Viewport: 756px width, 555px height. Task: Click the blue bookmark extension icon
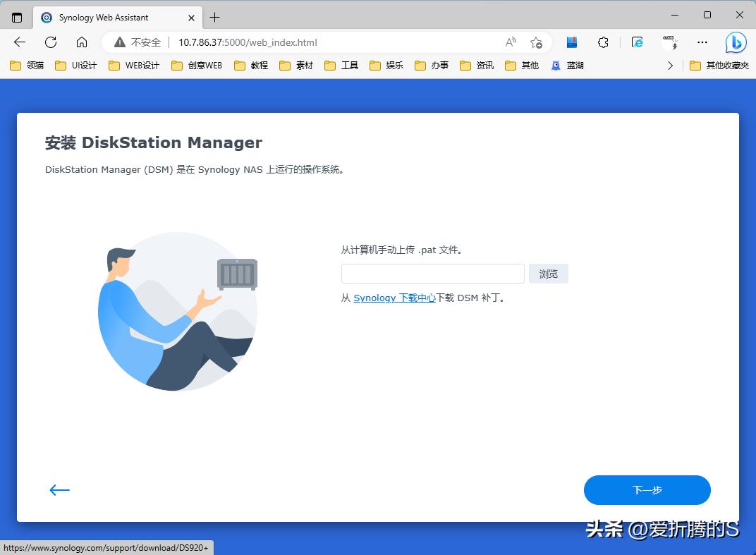coord(572,42)
